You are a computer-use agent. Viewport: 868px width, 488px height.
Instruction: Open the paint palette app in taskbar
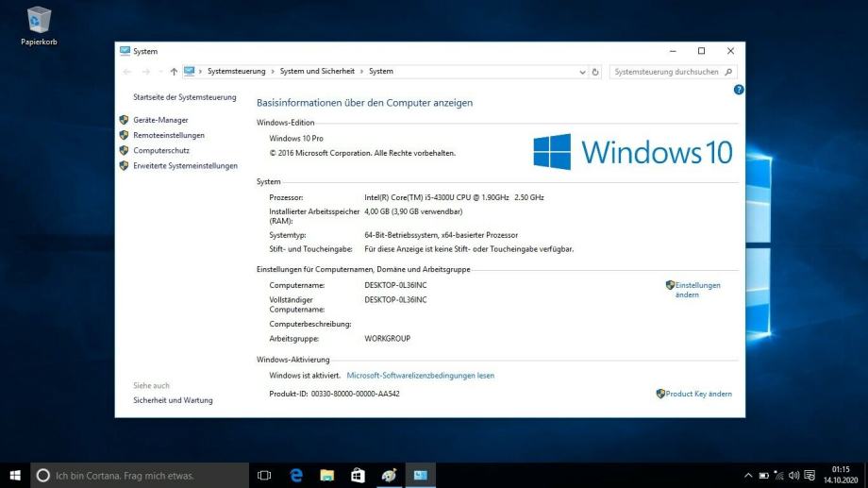point(389,476)
